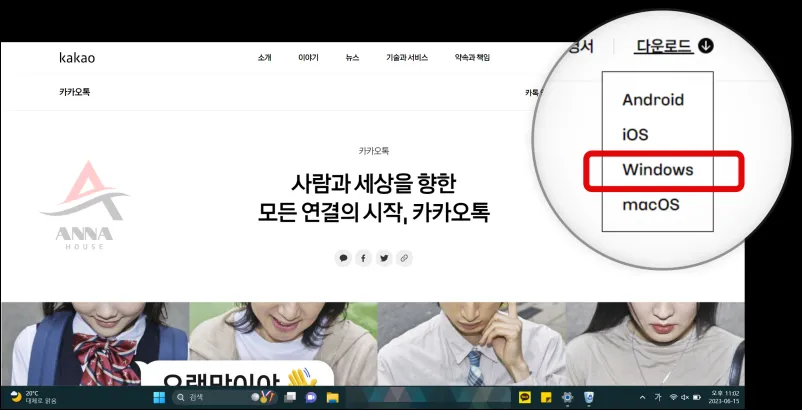Viewport: 802px width, 410px height.
Task: Click the 카카오톡 sub-navigation title
Action: point(75,93)
